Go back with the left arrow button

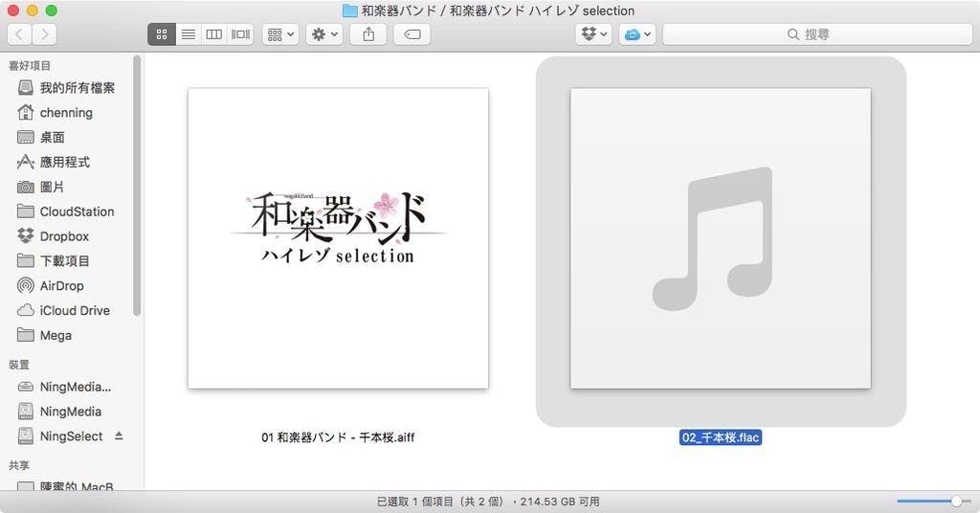pyautogui.click(x=19, y=34)
